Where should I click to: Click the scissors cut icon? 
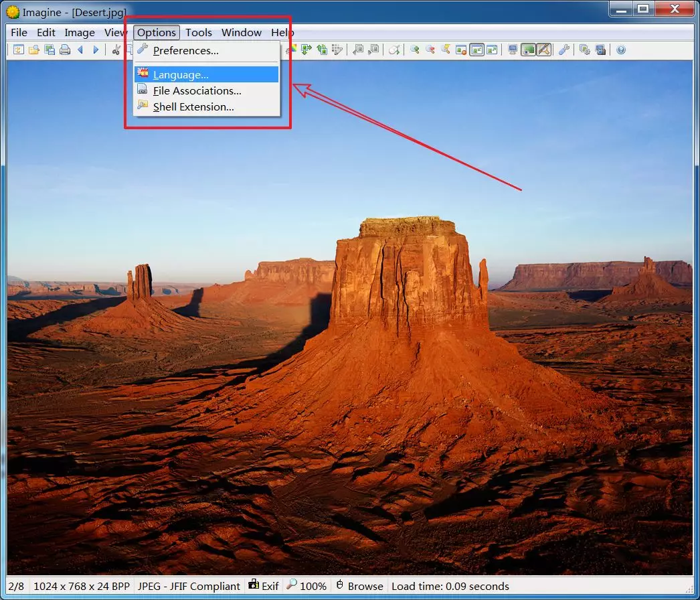[116, 50]
